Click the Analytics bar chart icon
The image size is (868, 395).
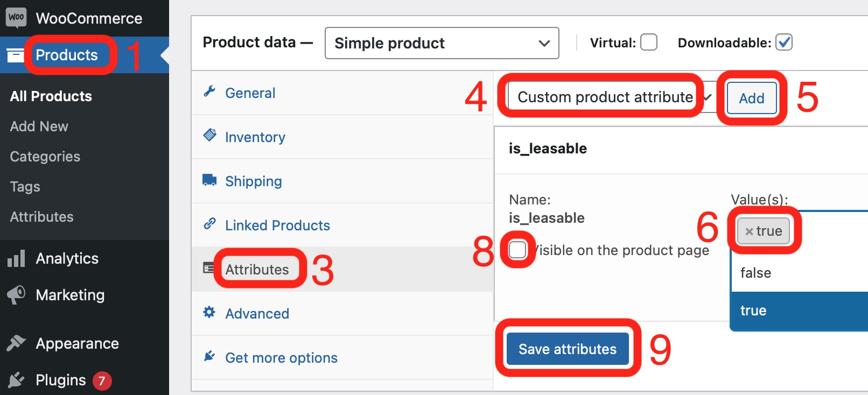pos(16,259)
